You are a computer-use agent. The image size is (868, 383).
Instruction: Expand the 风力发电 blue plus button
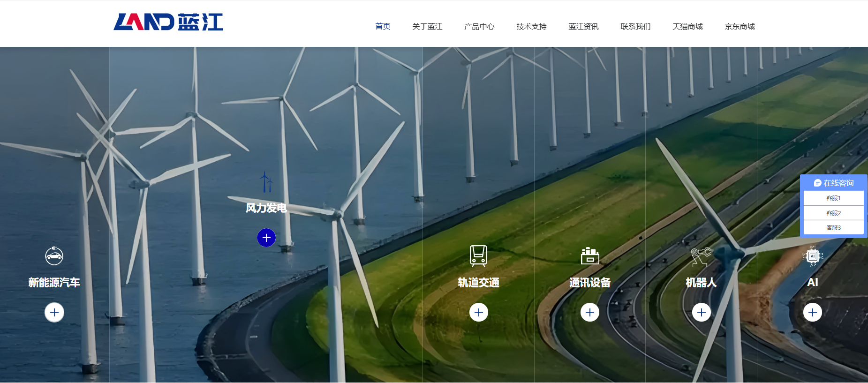point(266,238)
